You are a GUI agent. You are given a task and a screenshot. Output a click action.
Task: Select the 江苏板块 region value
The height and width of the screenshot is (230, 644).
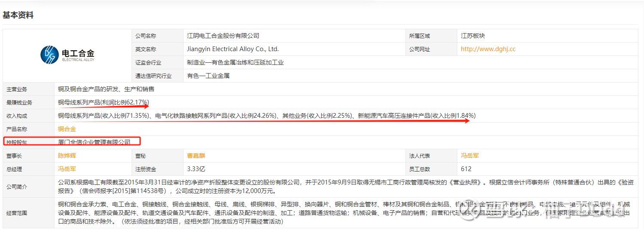coord(473,36)
